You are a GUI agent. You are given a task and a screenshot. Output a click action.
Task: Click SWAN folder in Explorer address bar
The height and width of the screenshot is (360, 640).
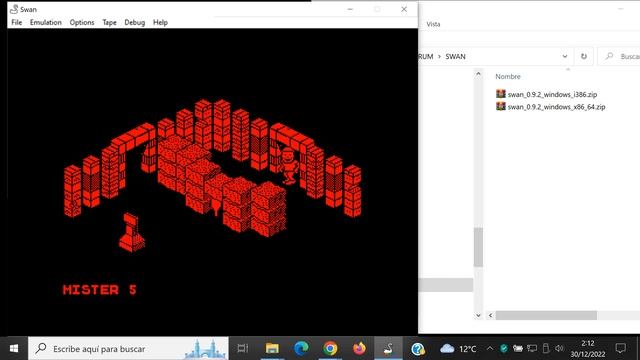pos(455,56)
